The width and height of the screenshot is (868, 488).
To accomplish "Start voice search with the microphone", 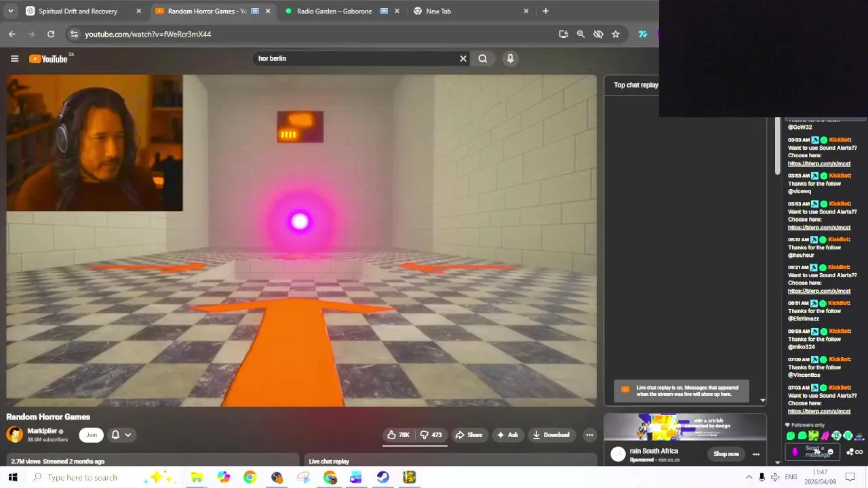I will pos(511,58).
